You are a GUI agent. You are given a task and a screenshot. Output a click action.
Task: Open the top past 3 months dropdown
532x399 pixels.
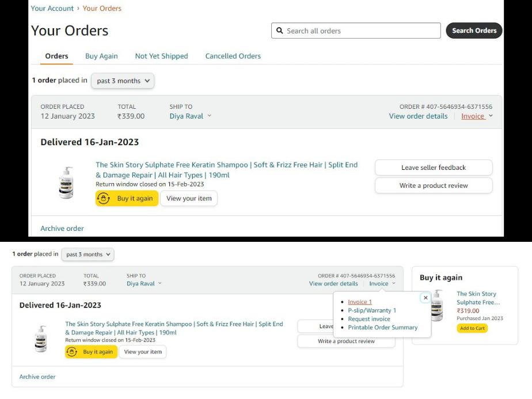(x=123, y=81)
